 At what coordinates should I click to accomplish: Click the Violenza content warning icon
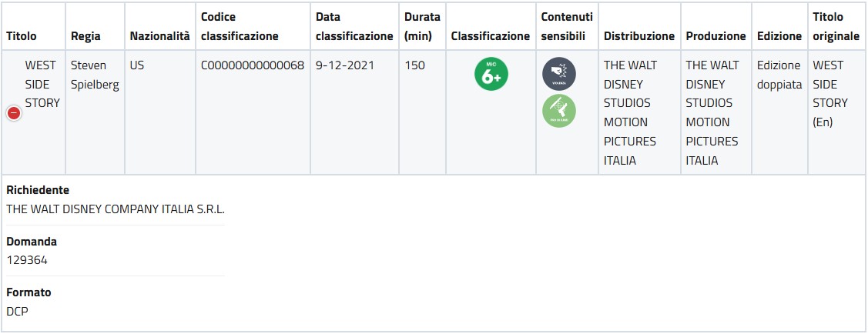[558, 74]
